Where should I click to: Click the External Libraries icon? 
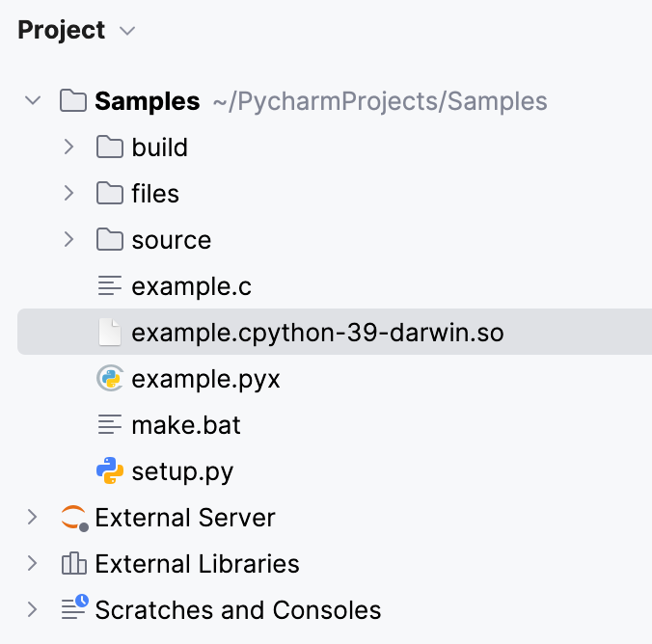(73, 564)
